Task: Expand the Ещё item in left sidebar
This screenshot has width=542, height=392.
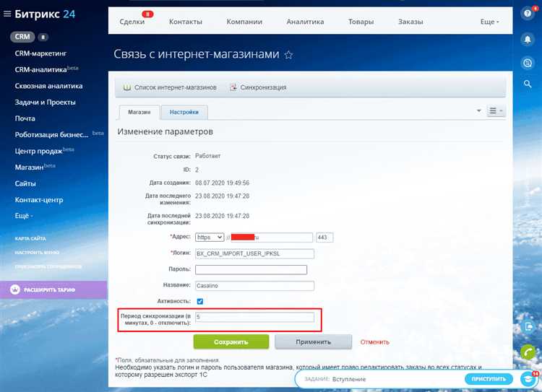Action: pyautogui.click(x=24, y=216)
